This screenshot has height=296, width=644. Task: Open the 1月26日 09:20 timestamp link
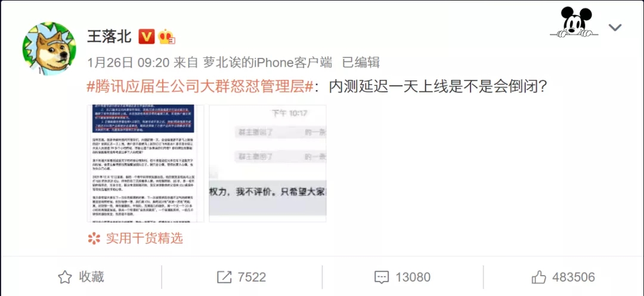(x=129, y=63)
